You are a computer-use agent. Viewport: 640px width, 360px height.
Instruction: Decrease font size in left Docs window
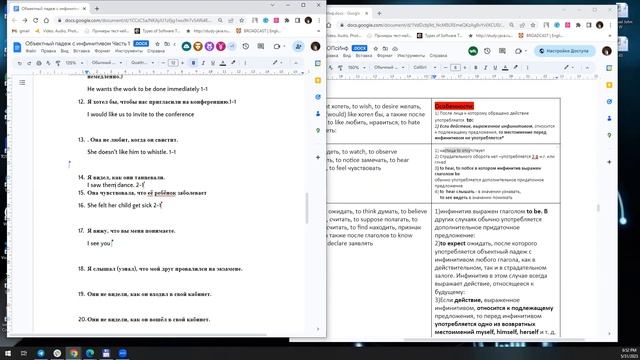(163, 63)
